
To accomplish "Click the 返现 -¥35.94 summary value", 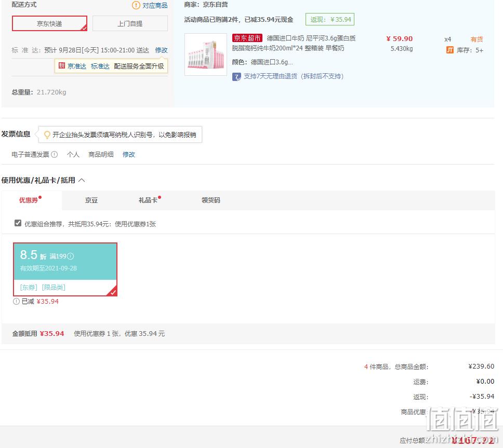I will [x=482, y=397].
